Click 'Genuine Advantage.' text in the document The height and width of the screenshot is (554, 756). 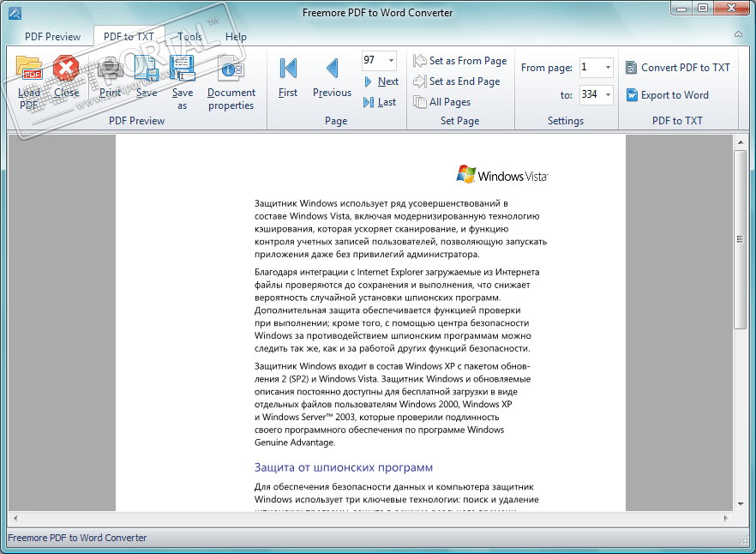click(295, 443)
